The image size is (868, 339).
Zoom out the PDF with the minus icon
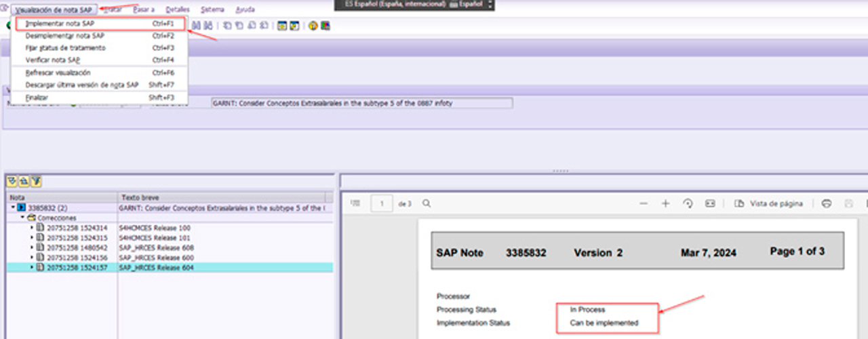click(x=644, y=203)
